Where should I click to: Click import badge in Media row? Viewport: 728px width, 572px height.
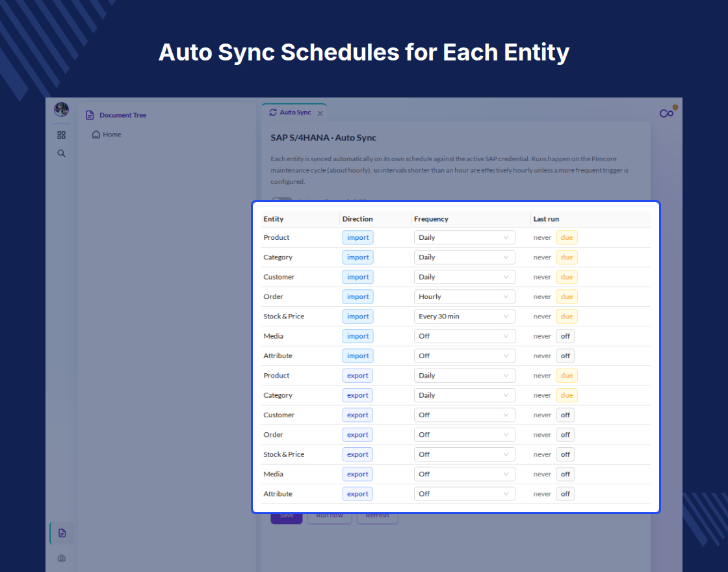pos(358,336)
